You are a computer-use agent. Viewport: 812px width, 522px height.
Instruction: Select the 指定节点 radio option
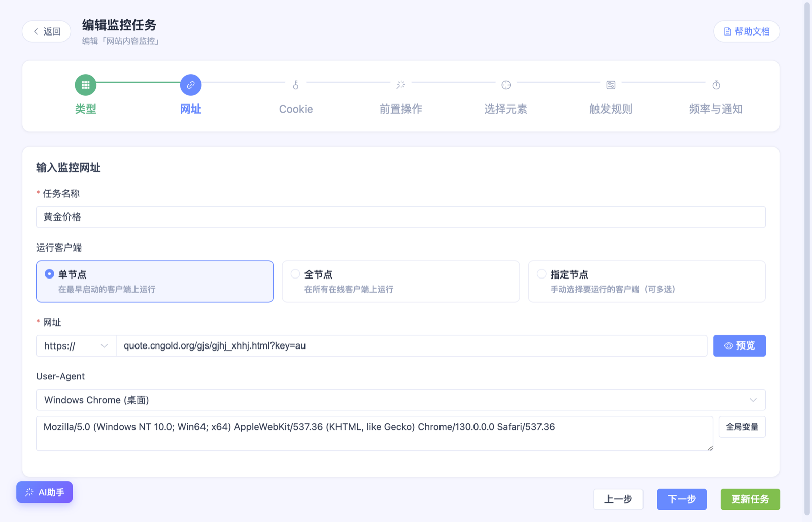click(x=542, y=274)
